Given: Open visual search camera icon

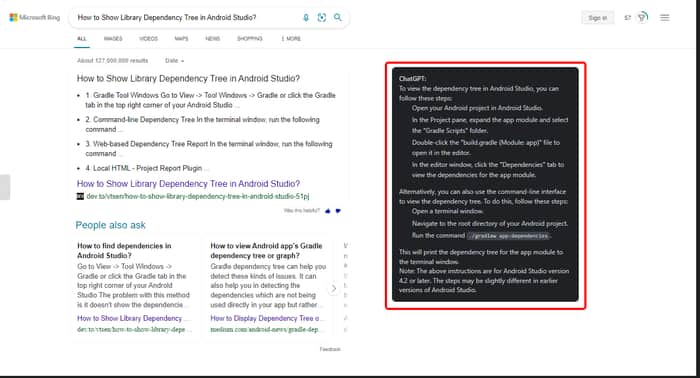Looking at the screenshot, I should coord(321,17).
